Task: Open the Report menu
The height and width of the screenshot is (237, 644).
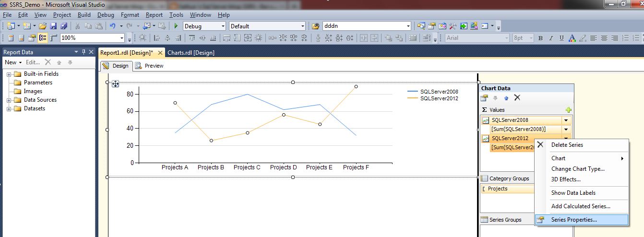Action: (154, 15)
